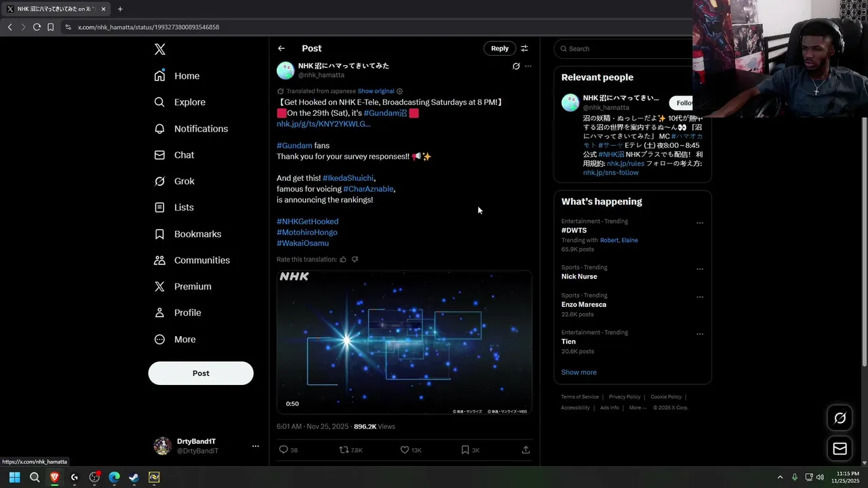This screenshot has width=868, height=488.
Task: Open #CharAznable hashtag
Action: click(x=368, y=189)
